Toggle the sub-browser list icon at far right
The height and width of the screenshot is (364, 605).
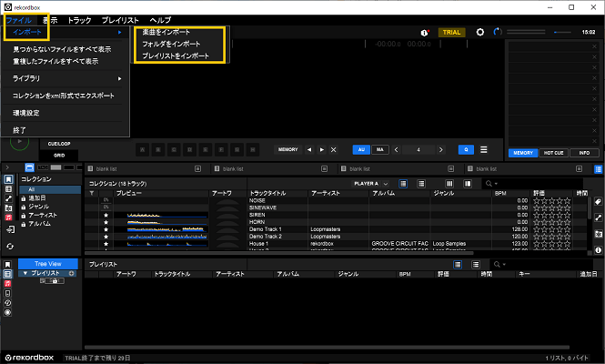pos(598,169)
